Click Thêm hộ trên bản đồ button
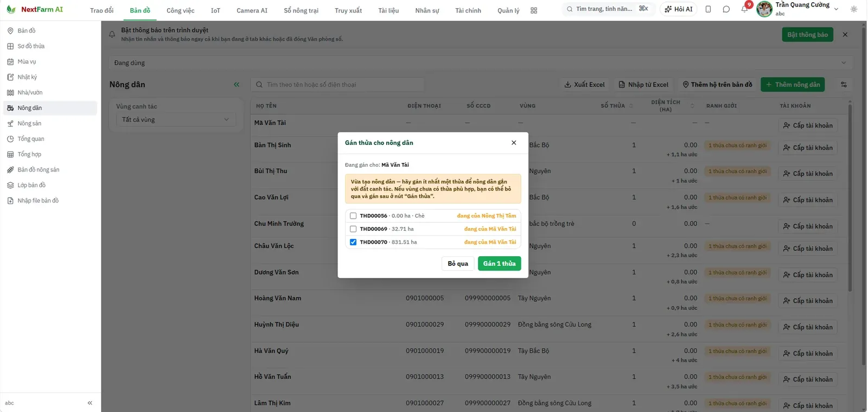Image resolution: width=868 pixels, height=412 pixels. coord(717,85)
